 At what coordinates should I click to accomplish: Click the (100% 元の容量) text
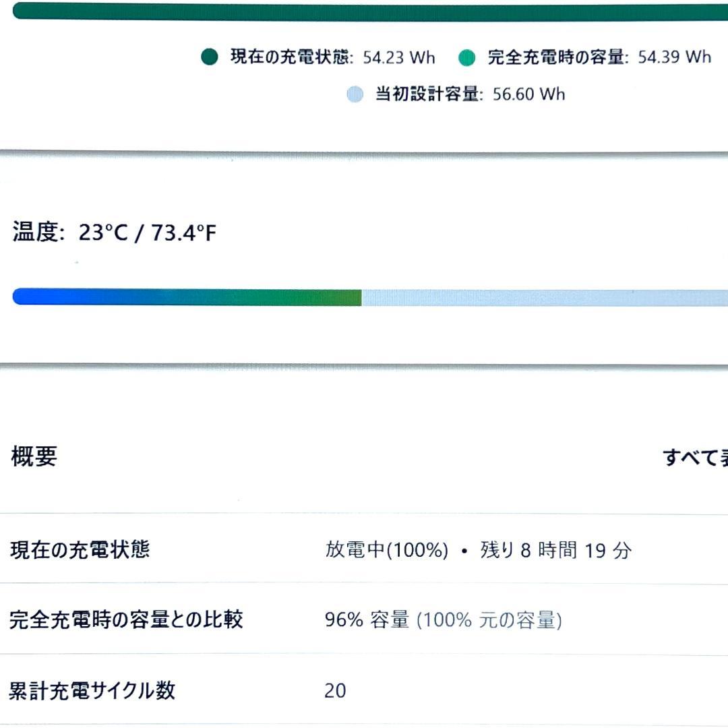coord(489,620)
